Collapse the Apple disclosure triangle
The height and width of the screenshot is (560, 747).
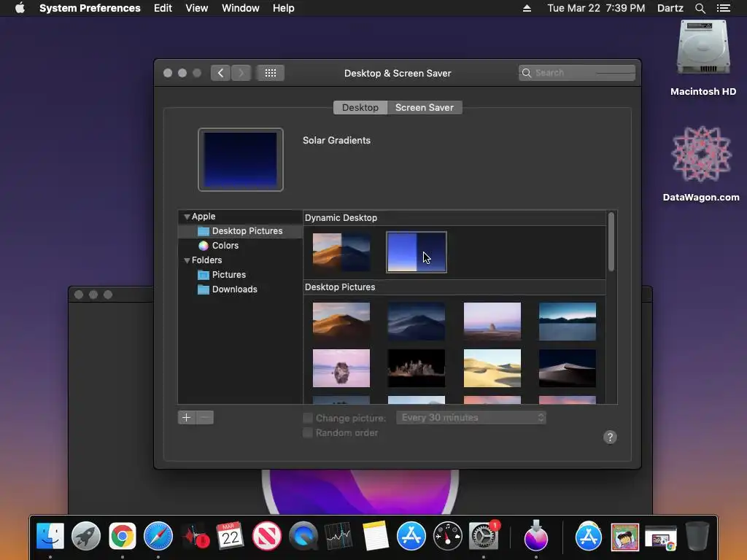(x=187, y=217)
